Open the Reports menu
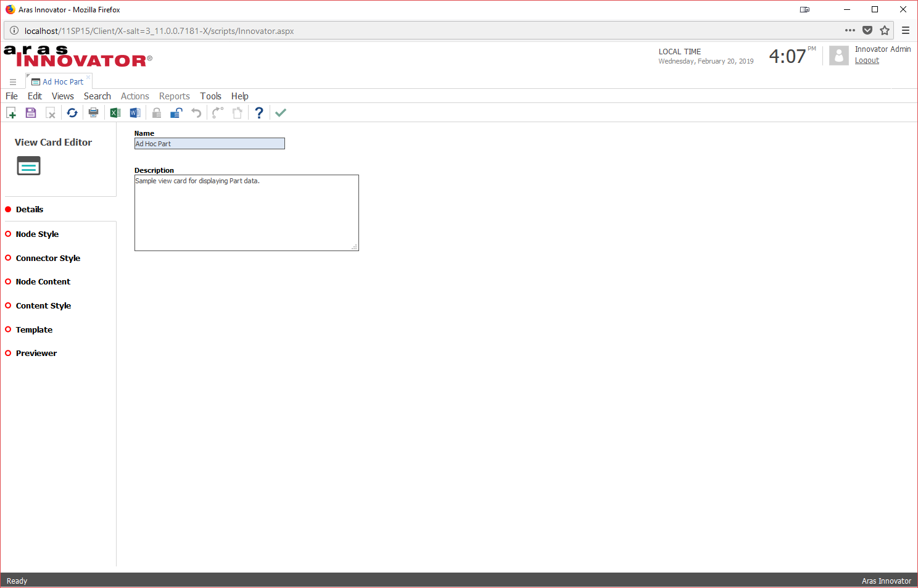Viewport: 918px width, 588px height. click(x=175, y=96)
